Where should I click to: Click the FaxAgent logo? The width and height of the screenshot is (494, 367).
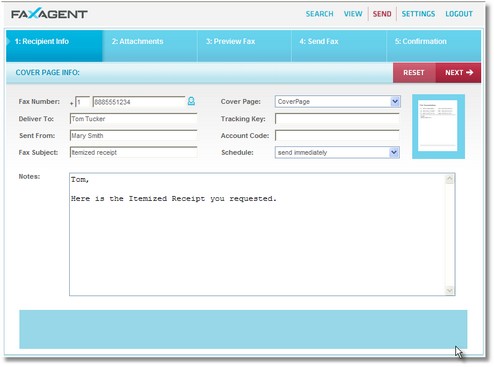click(49, 14)
